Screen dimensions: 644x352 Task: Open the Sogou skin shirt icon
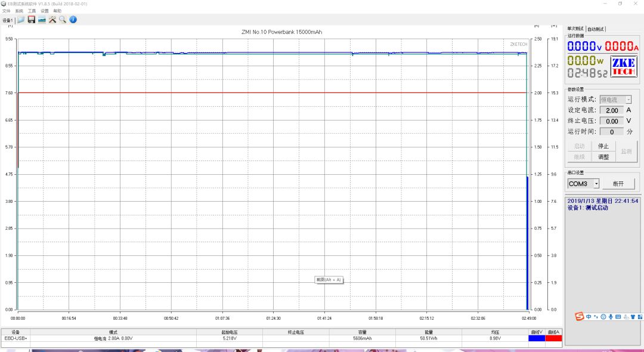coord(633,317)
